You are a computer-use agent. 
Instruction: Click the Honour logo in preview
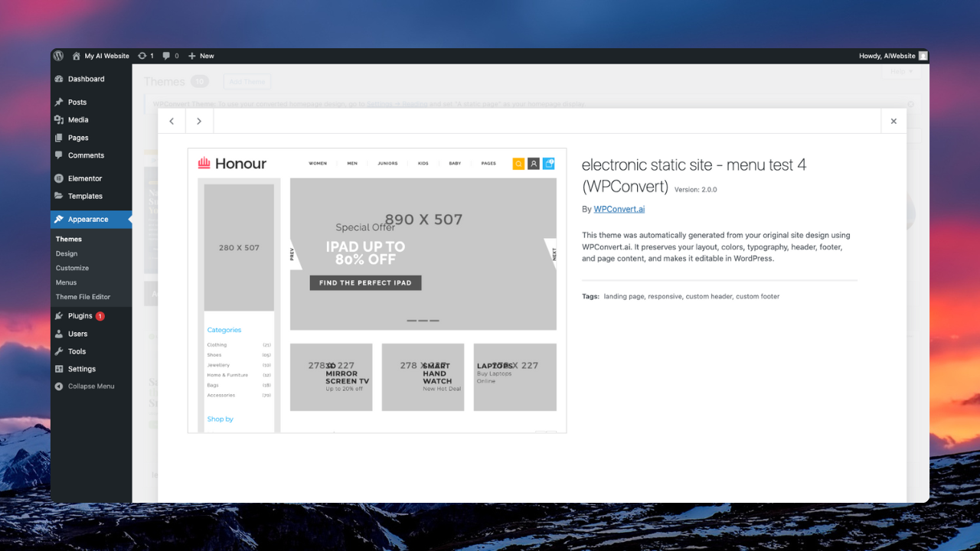[232, 163]
